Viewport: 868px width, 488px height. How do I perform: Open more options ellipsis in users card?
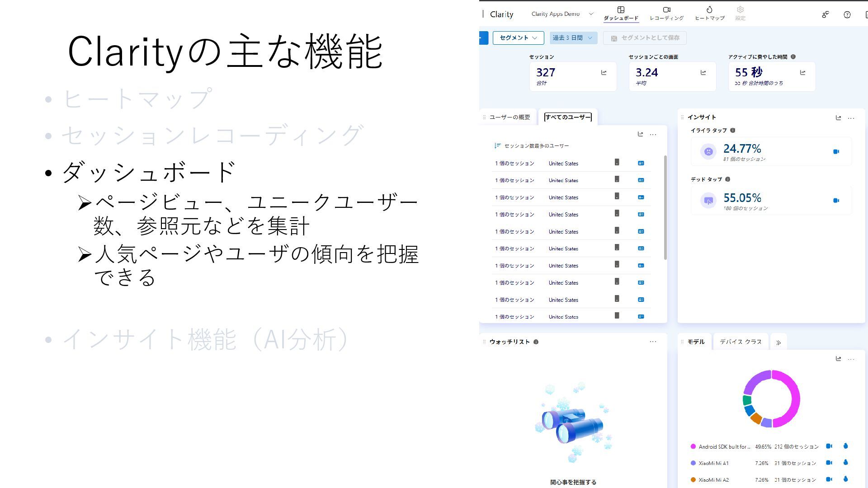pyautogui.click(x=653, y=134)
